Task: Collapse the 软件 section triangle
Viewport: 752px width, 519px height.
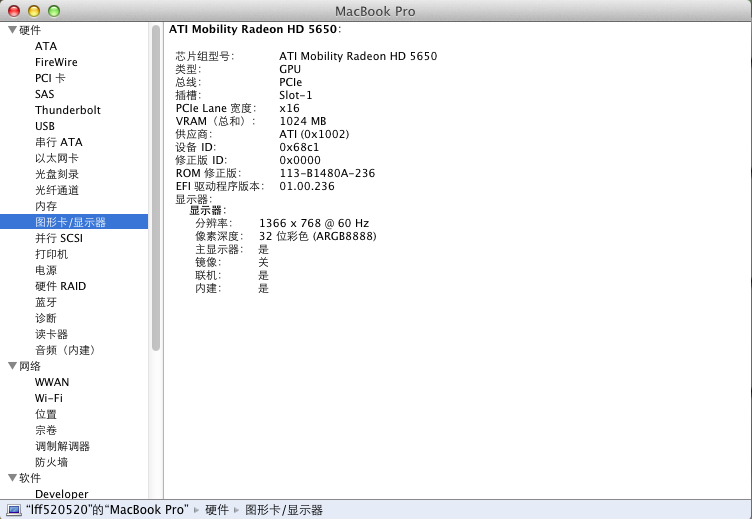Action: (x=12, y=478)
